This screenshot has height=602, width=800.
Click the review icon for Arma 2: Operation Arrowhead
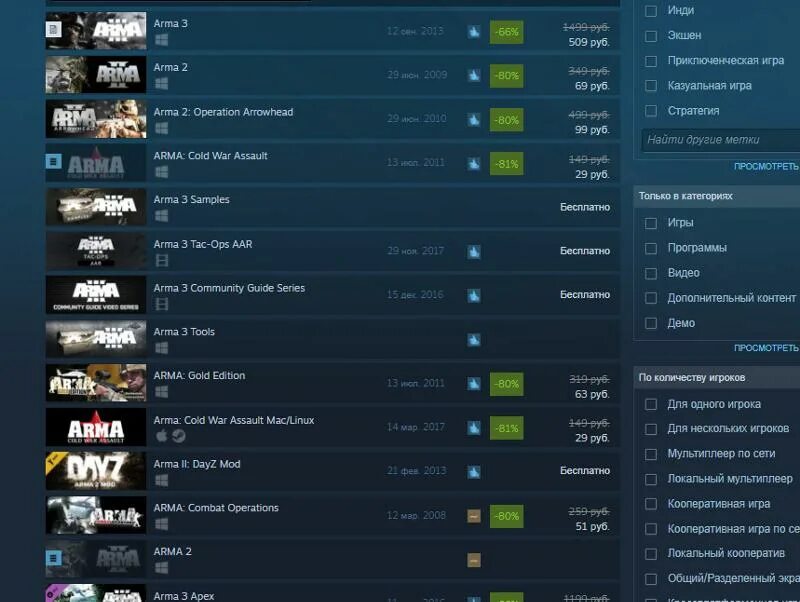coord(473,120)
